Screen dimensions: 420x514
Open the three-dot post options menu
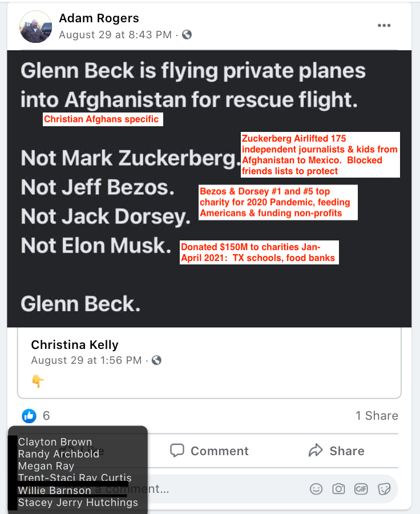384,26
